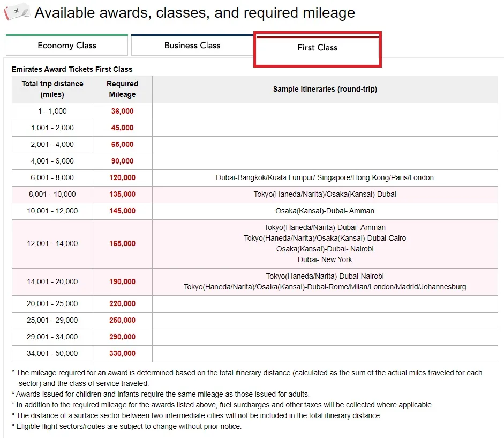Select the First Class tab
This screenshot has width=504, height=438.
click(317, 48)
